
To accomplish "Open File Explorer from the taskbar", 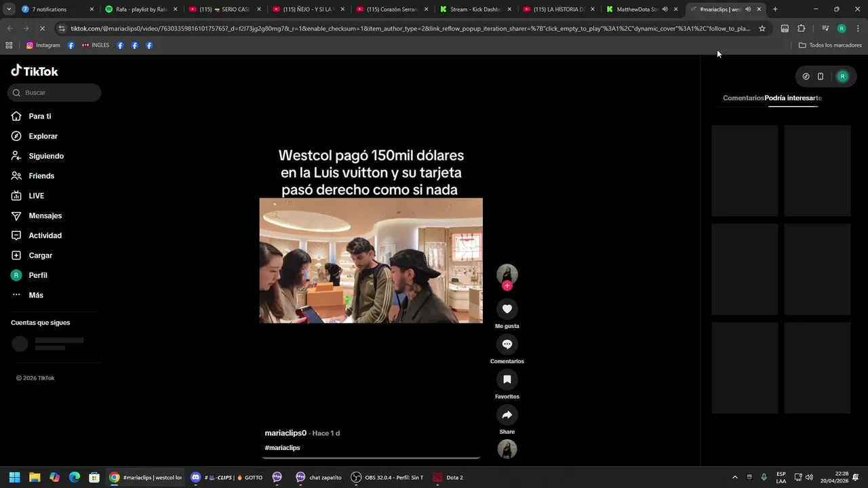I will [x=35, y=478].
